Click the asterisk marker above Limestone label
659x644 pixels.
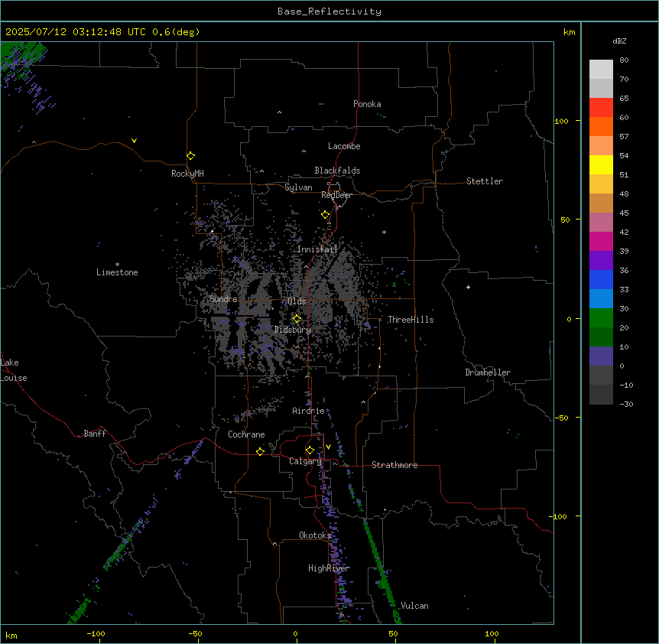117,265
